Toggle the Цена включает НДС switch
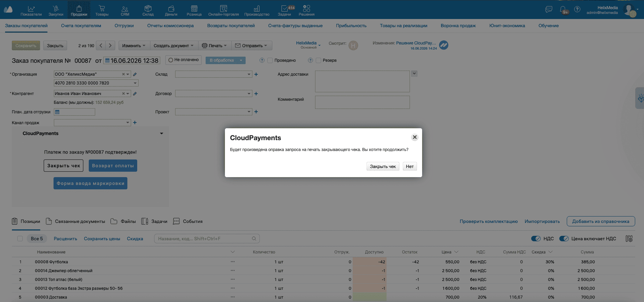Screen dimensions: 644x302 point(564,239)
